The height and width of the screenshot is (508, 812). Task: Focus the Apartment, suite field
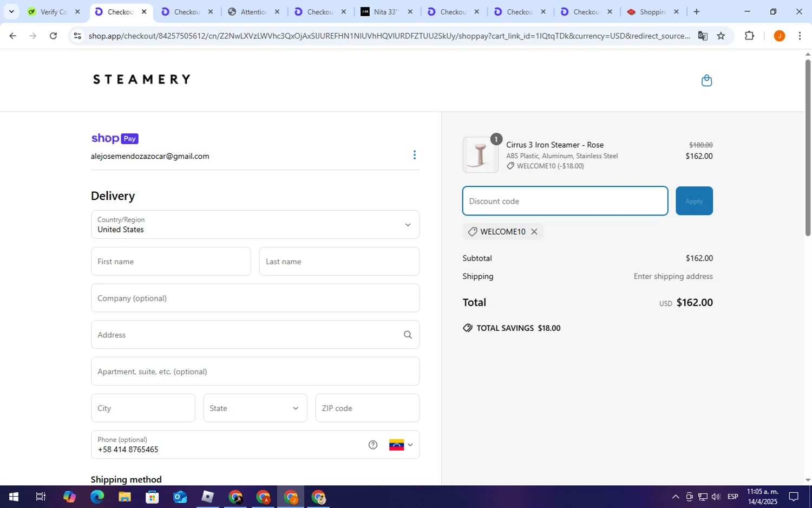(x=255, y=372)
